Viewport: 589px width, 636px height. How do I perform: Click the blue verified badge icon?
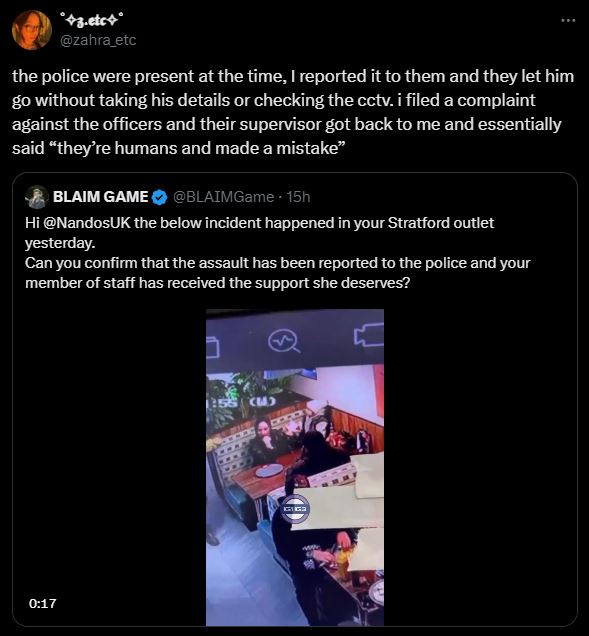coord(159,197)
